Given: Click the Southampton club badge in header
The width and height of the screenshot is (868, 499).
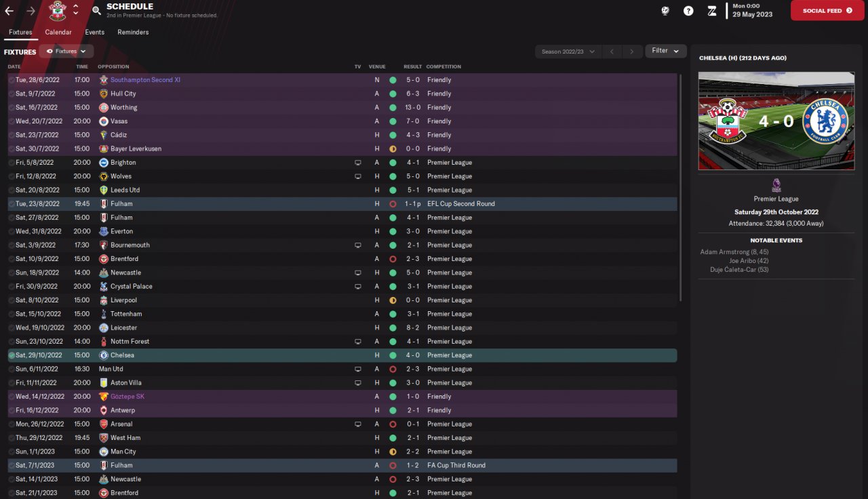Looking at the screenshot, I should coord(58,11).
